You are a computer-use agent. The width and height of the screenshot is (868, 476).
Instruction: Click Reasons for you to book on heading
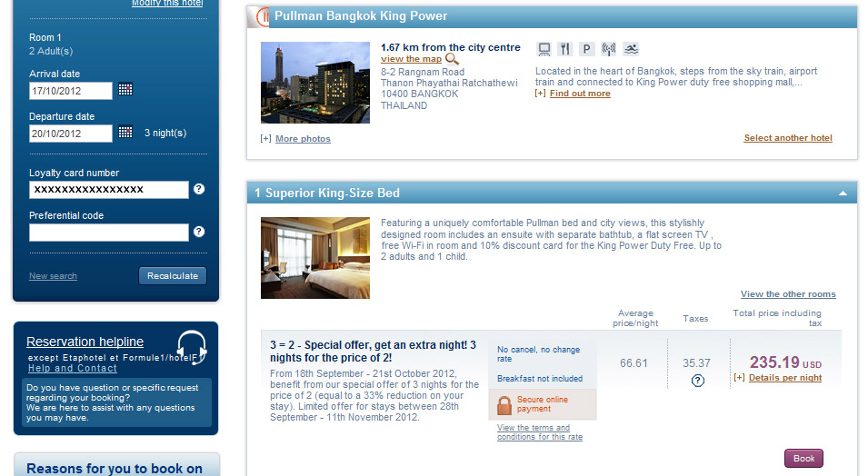[x=115, y=468]
